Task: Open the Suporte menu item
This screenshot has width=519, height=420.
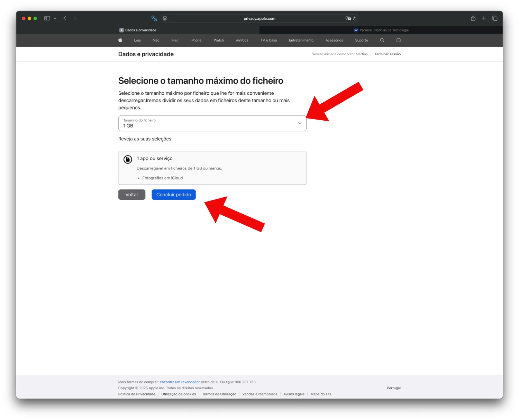Action: click(x=361, y=40)
